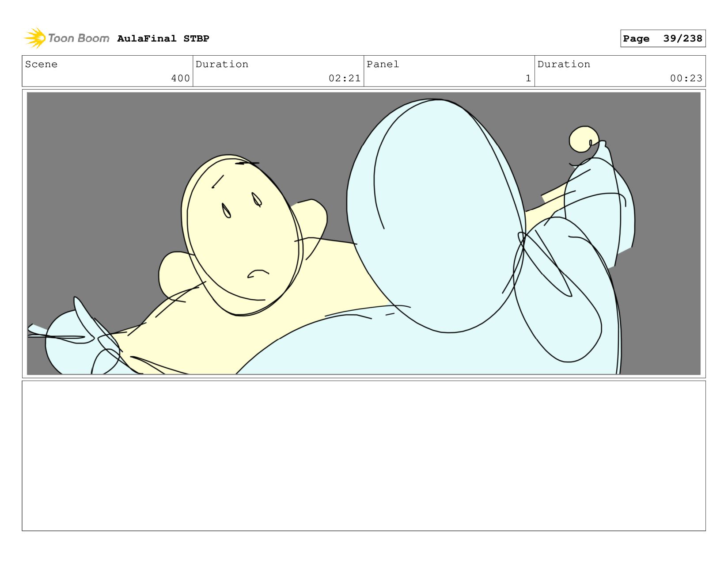Image resolution: width=728 pixels, height=564 pixels.
Task: Click the Panel label
Action: click(383, 64)
